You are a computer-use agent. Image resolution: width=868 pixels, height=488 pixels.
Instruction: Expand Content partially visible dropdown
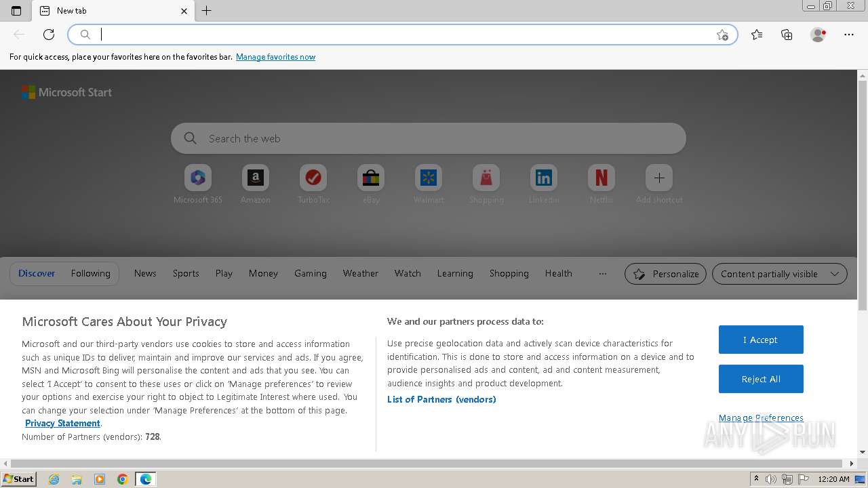(780, 274)
